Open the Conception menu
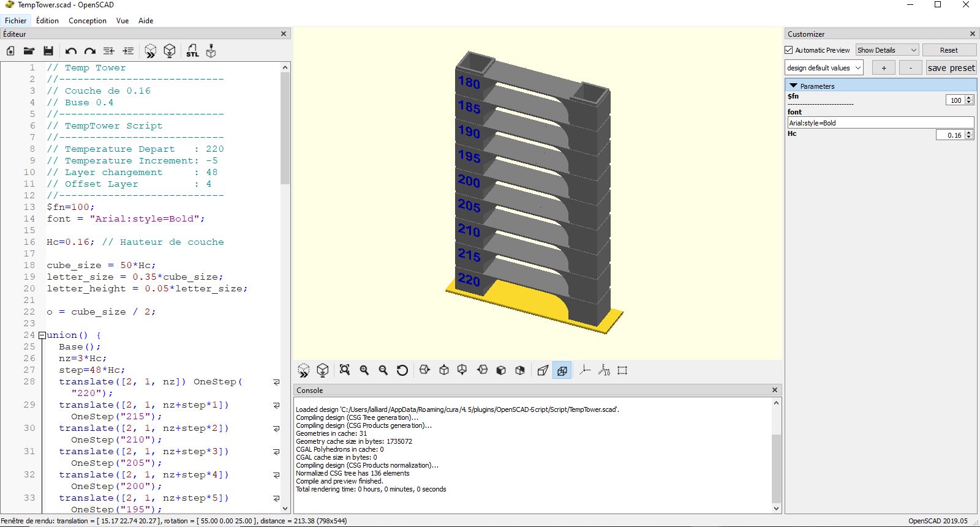980x527 pixels. coord(88,20)
